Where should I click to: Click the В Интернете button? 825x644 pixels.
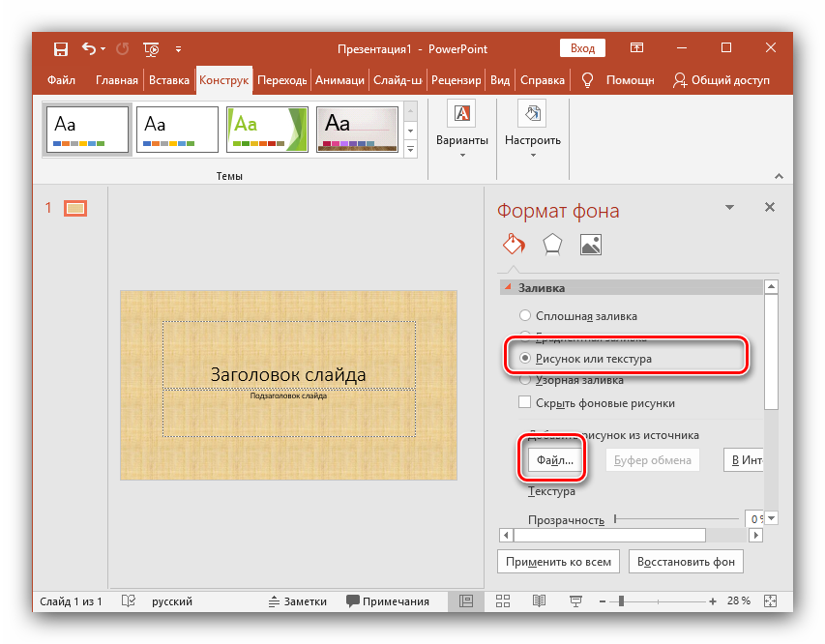[744, 460]
